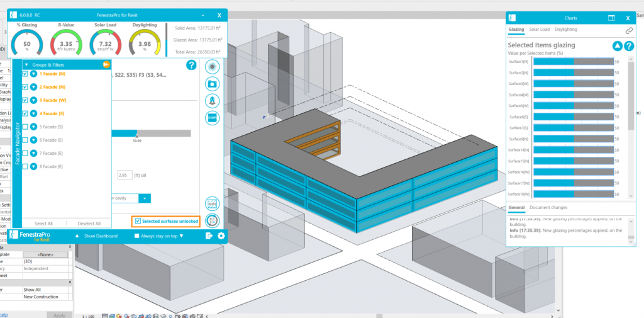
Task: Toggle the 3 Facade [W] checkbox
Action: (x=25, y=100)
